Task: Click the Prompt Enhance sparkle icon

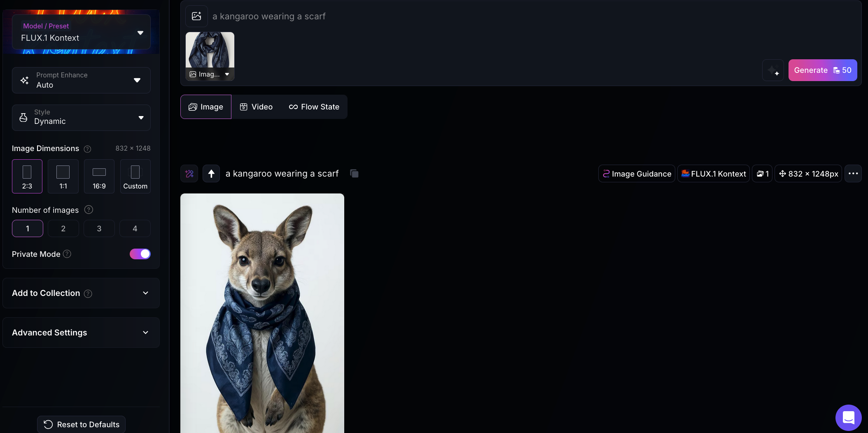Action: [x=25, y=80]
